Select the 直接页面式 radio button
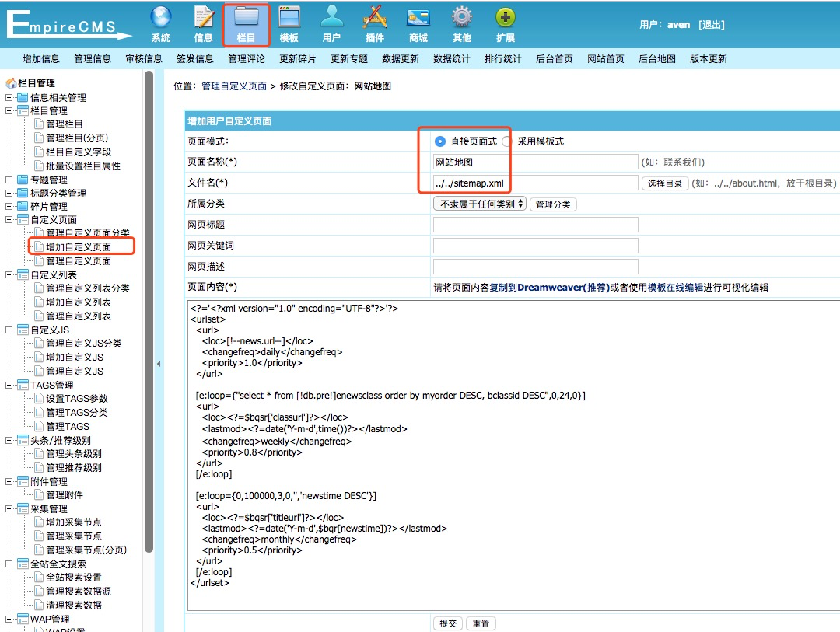 coord(441,141)
